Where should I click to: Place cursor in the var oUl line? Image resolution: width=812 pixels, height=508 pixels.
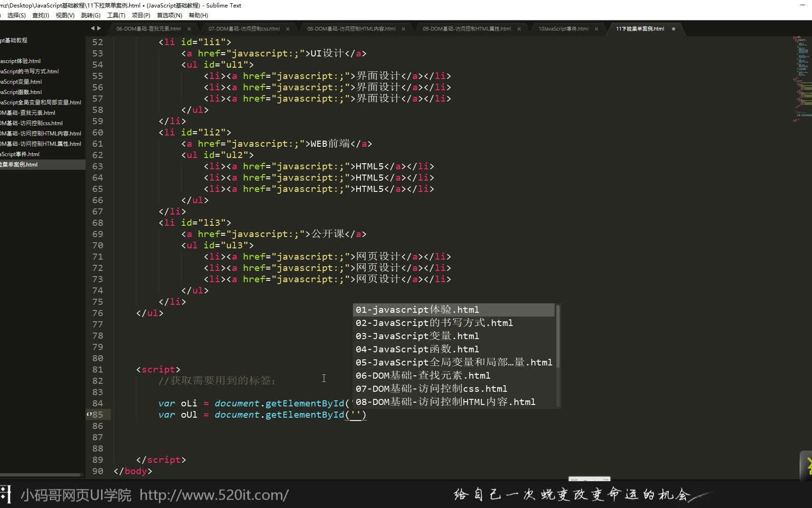[262, 414]
